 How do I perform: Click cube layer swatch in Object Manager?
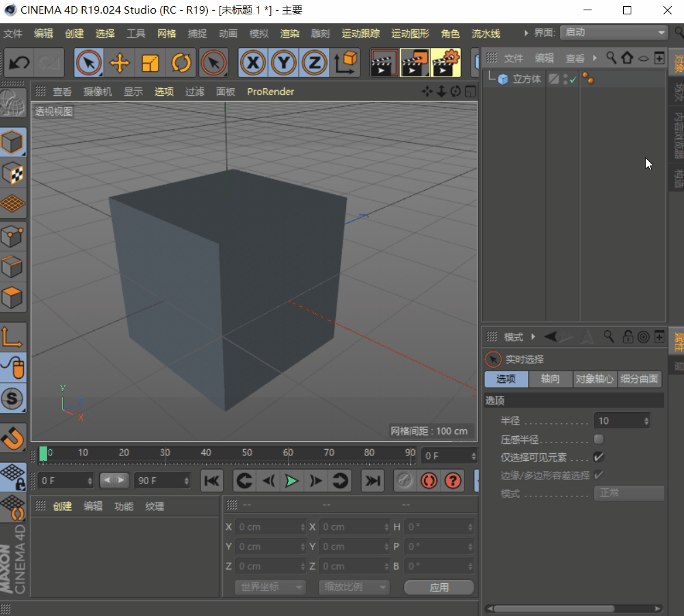[x=553, y=79]
